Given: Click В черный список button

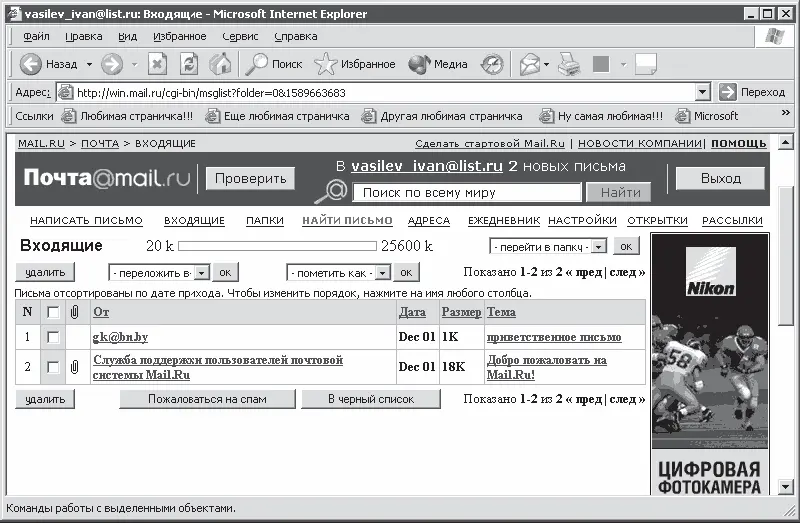Looking at the screenshot, I should click(x=371, y=399).
